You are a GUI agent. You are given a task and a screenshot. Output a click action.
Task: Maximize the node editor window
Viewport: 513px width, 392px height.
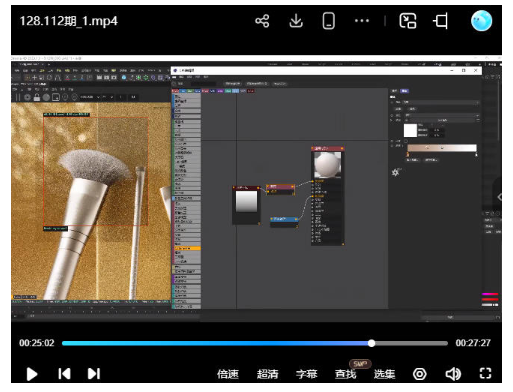[x=464, y=70]
